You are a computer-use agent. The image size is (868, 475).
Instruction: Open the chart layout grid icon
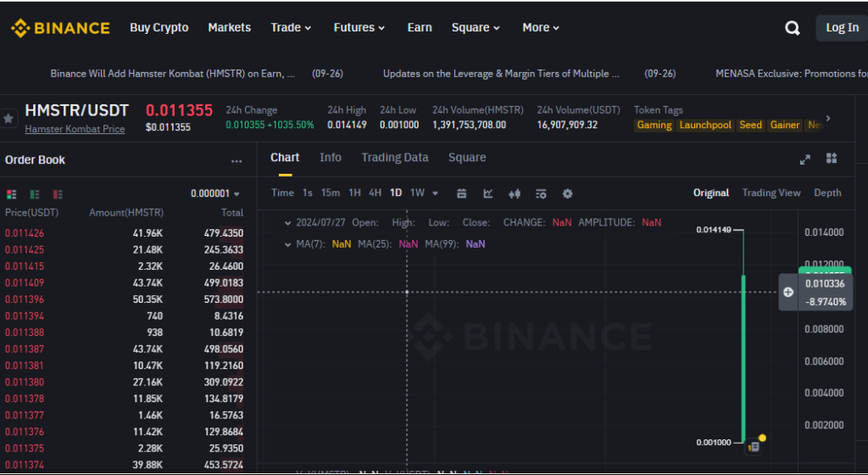pyautogui.click(x=831, y=159)
